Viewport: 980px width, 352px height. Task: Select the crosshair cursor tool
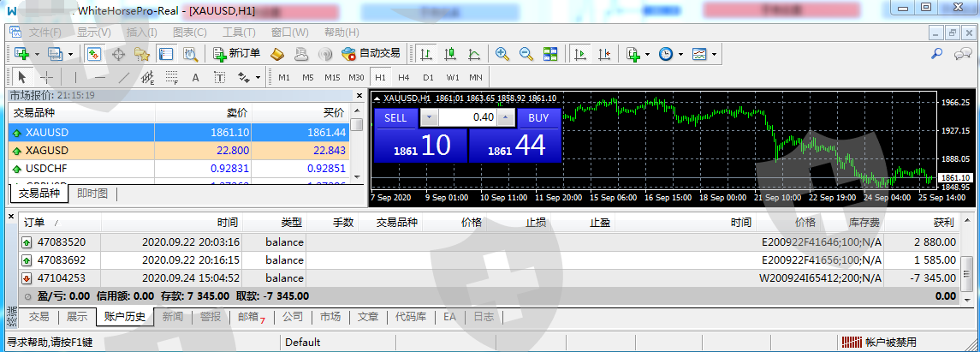coord(46,77)
